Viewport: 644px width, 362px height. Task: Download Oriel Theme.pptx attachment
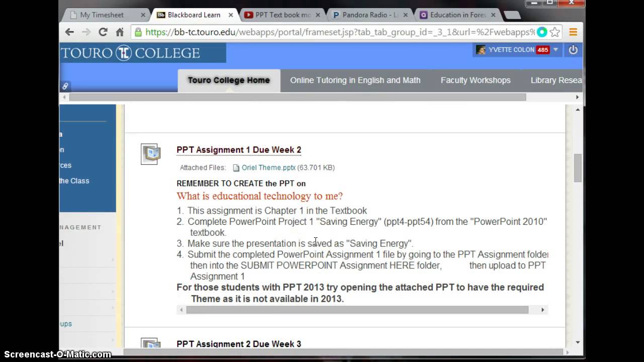pos(269,168)
